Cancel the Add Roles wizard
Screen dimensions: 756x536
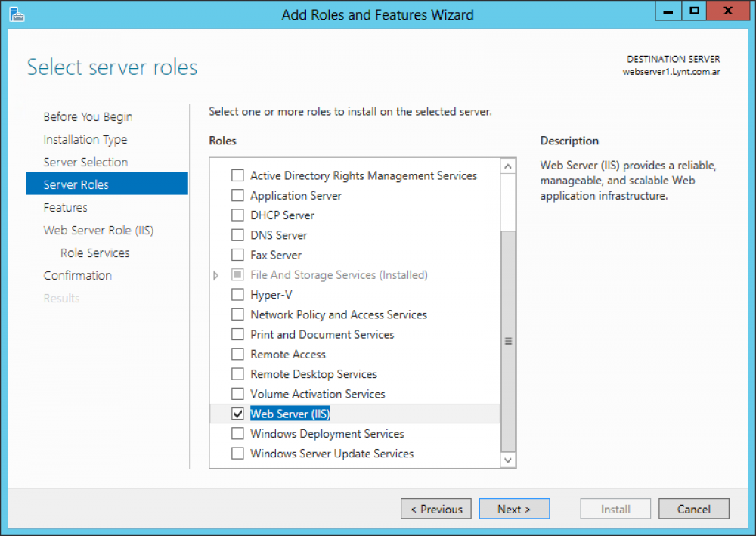[693, 509]
